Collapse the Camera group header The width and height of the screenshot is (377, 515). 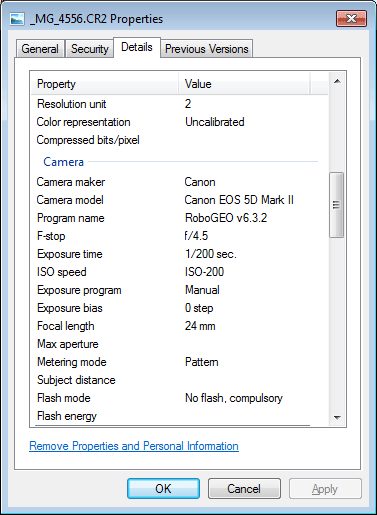tap(63, 162)
